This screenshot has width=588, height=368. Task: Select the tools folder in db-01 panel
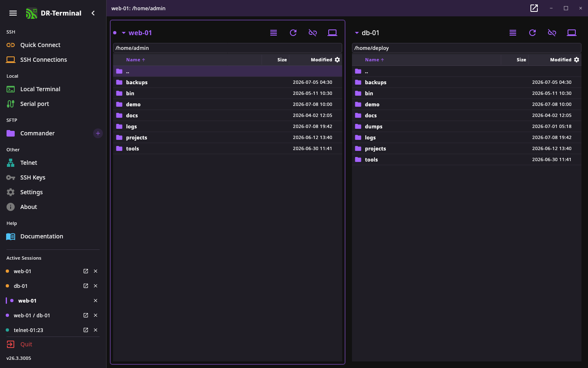pos(467,159)
